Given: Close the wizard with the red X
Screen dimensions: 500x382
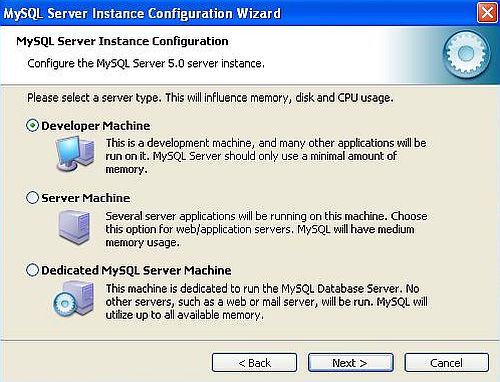Looking at the screenshot, I should [487, 13].
